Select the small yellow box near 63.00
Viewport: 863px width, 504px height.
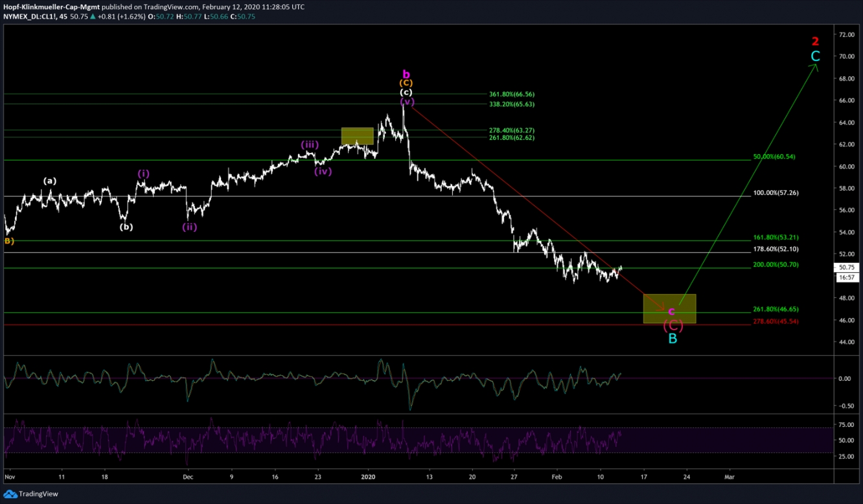(358, 136)
